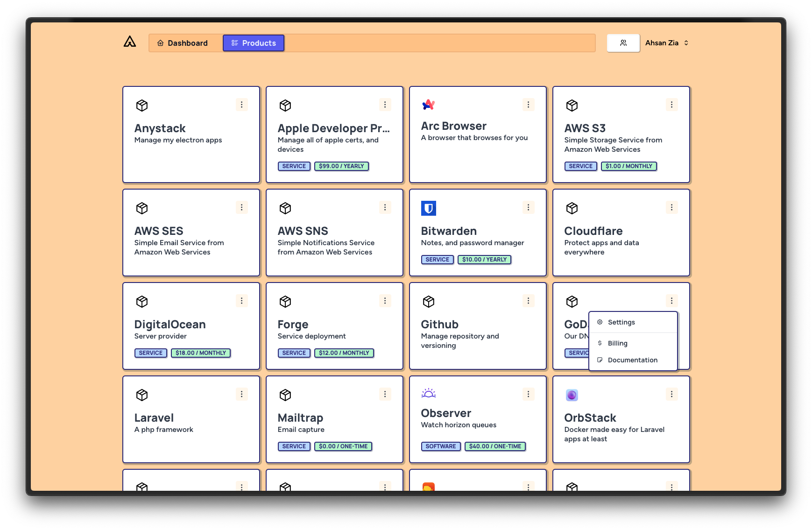
Task: Click 'Watch horizon queues' description
Action: 459,425
